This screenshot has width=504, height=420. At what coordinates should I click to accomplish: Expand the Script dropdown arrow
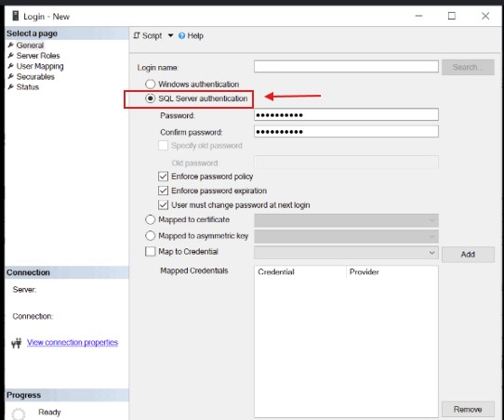170,35
